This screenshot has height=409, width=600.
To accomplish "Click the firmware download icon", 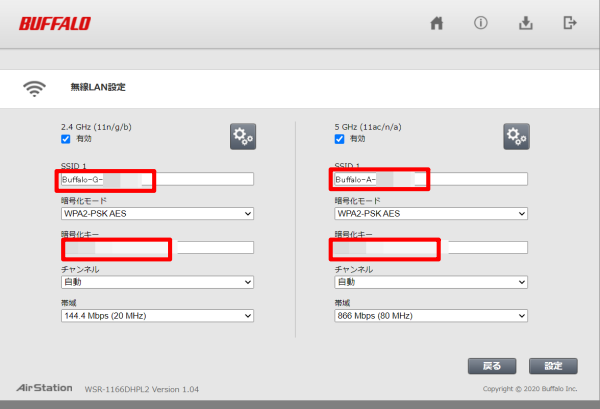I will coord(526,23).
